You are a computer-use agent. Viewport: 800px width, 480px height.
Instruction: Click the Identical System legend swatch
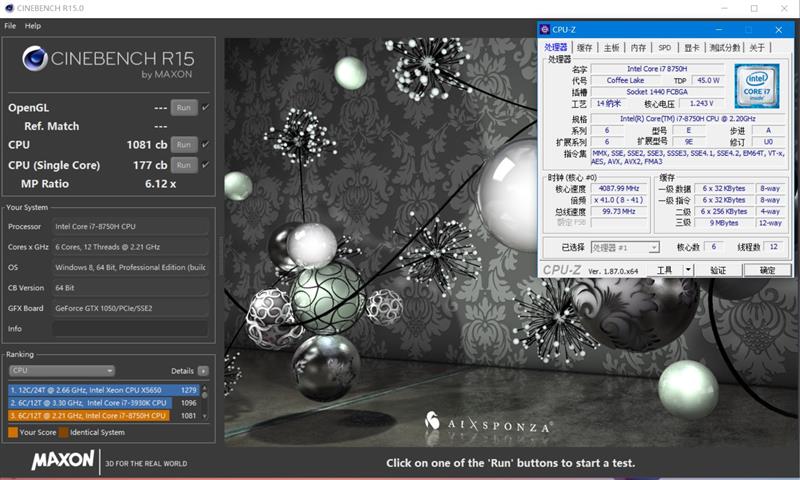point(63,432)
